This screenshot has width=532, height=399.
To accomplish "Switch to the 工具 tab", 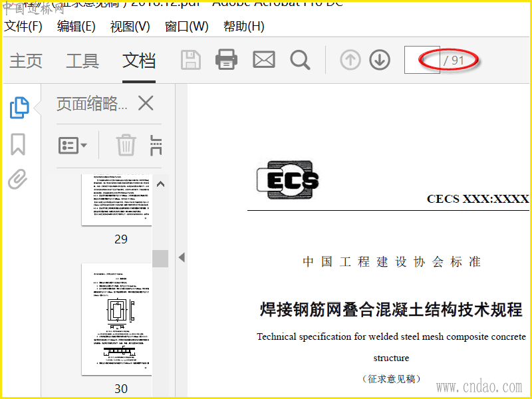I will pyautogui.click(x=82, y=61).
